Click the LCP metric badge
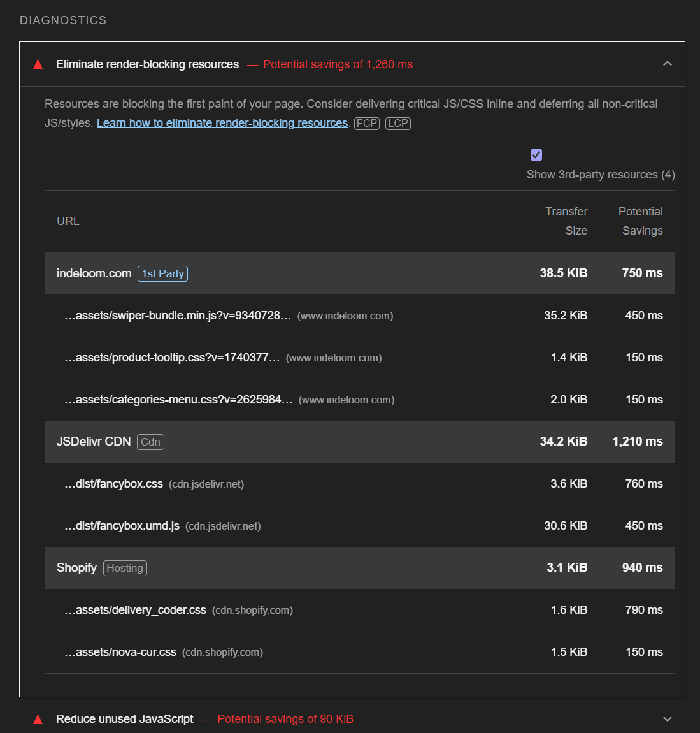 point(398,123)
